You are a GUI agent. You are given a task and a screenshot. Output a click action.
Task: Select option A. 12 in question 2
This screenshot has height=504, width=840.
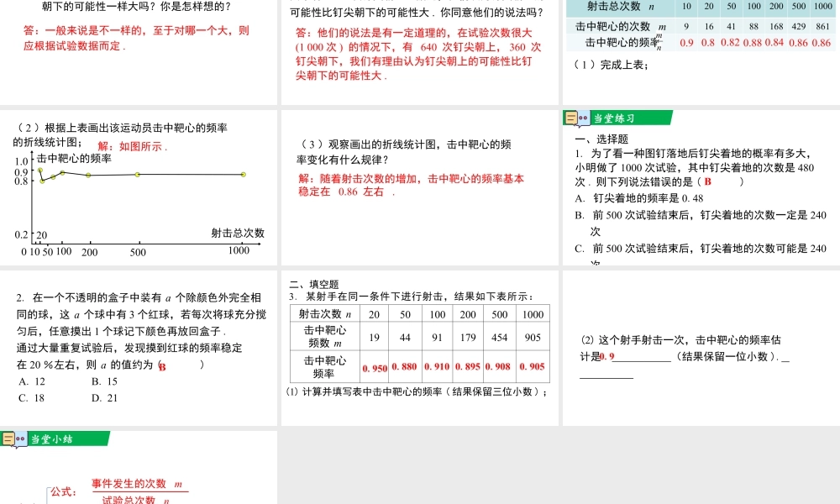pyautogui.click(x=32, y=381)
